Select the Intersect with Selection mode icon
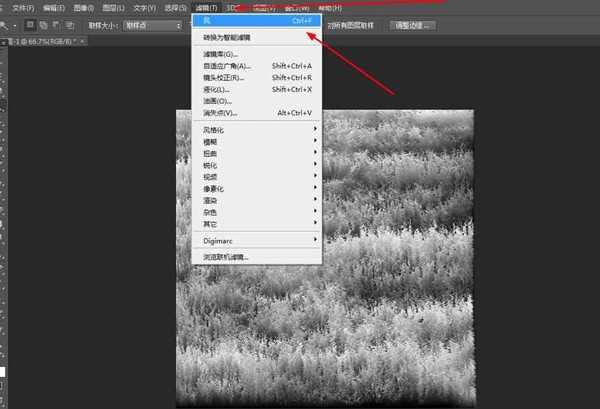Viewport: 600px width, 409px height. coord(69,24)
